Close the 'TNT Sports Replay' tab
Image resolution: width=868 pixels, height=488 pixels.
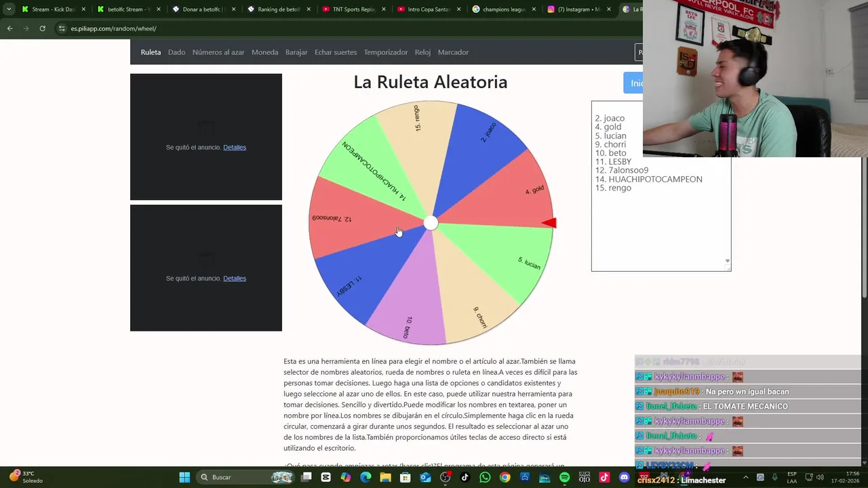[x=383, y=9]
